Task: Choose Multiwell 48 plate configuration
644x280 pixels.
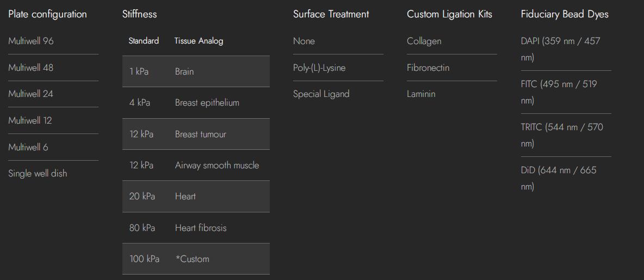Action: [x=31, y=68]
